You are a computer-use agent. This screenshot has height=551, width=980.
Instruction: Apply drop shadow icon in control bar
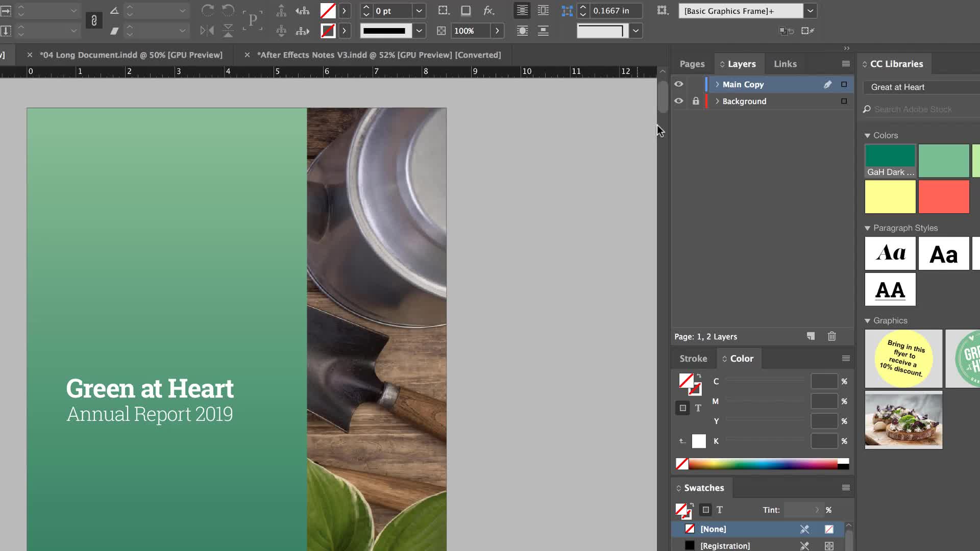465,10
